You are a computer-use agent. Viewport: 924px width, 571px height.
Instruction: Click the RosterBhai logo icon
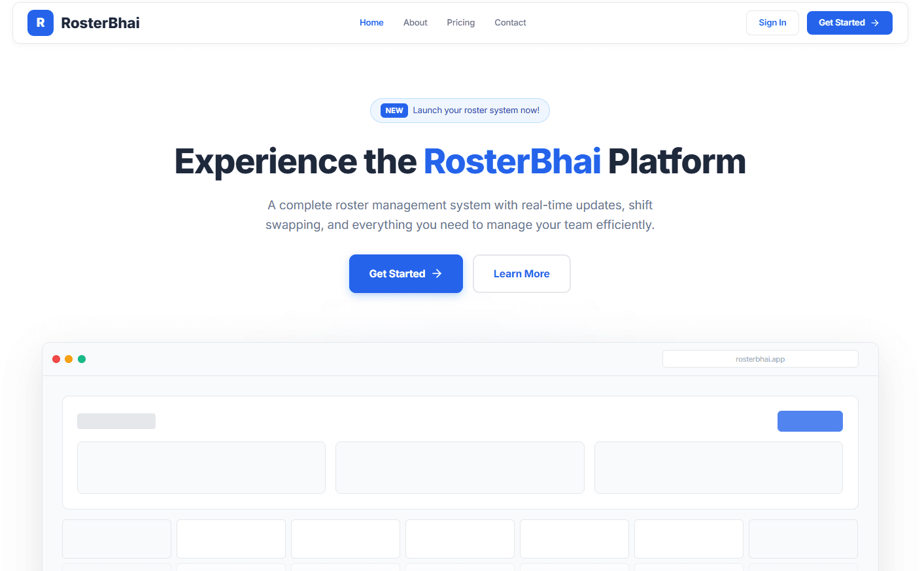click(40, 22)
